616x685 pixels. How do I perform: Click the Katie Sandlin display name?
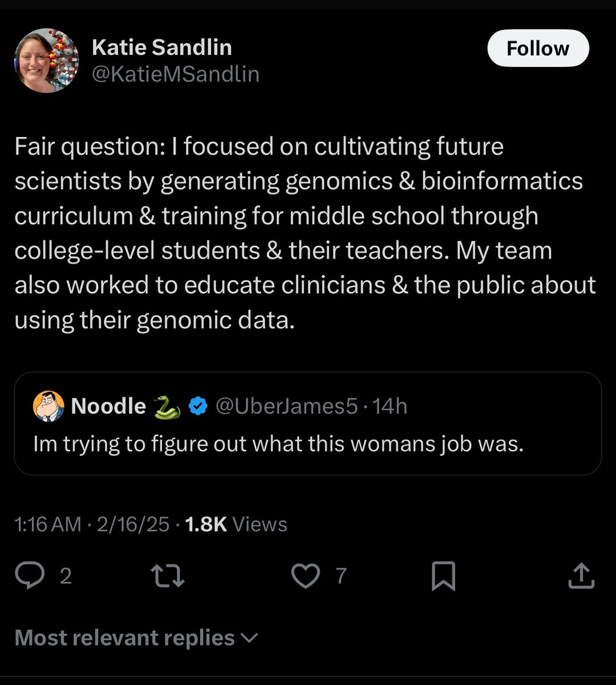point(161,47)
